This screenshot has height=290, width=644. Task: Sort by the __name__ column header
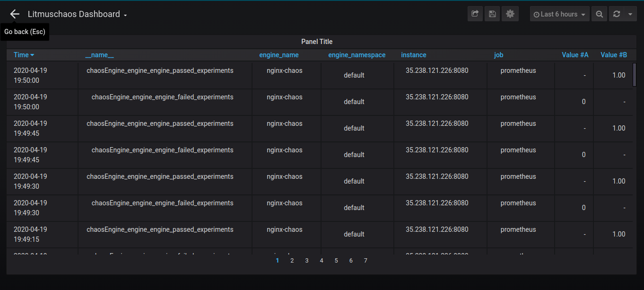click(x=99, y=55)
